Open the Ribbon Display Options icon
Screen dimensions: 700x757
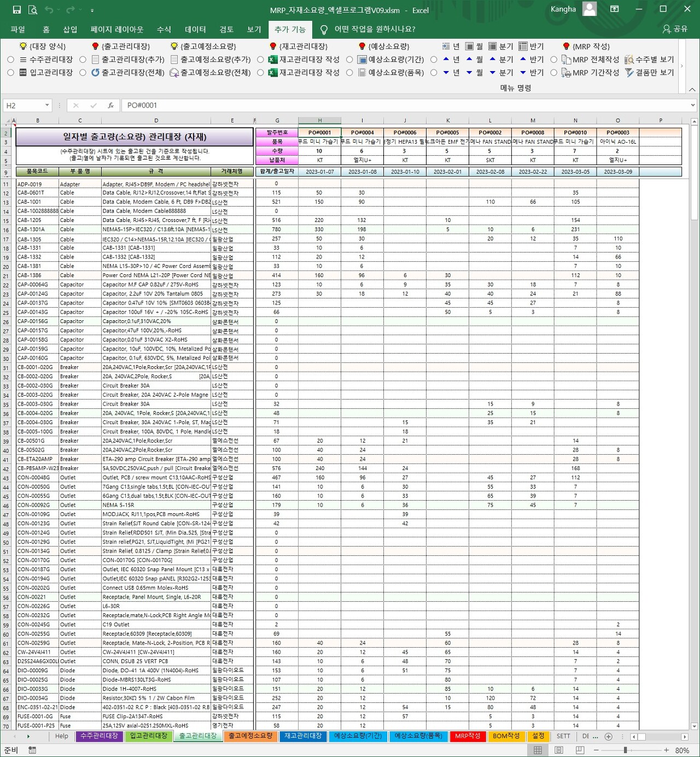(615, 9)
